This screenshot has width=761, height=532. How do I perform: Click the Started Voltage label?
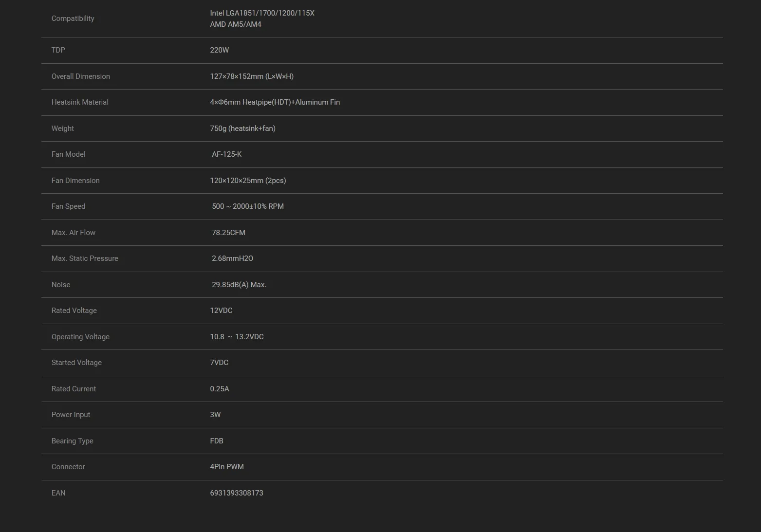click(x=76, y=363)
